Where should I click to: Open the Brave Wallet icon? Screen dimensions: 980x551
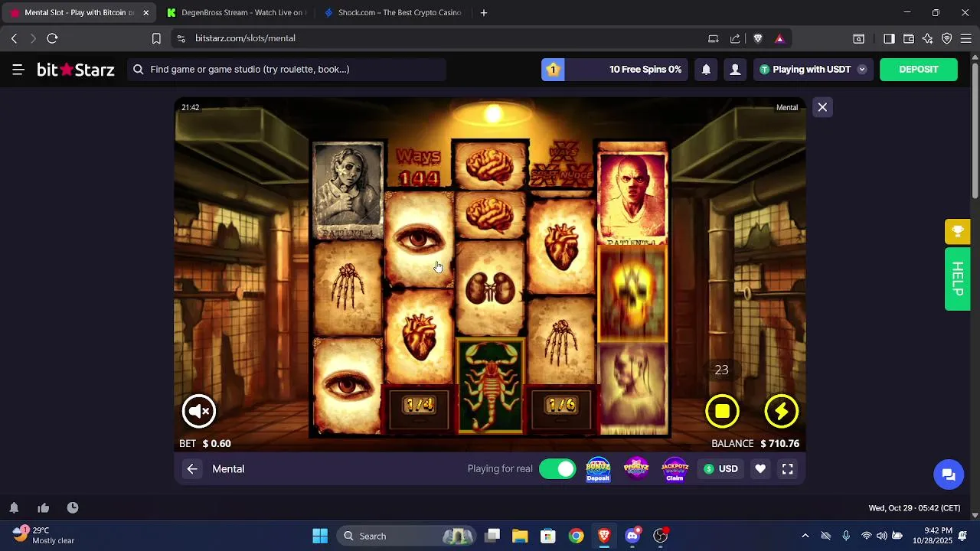coord(909,38)
